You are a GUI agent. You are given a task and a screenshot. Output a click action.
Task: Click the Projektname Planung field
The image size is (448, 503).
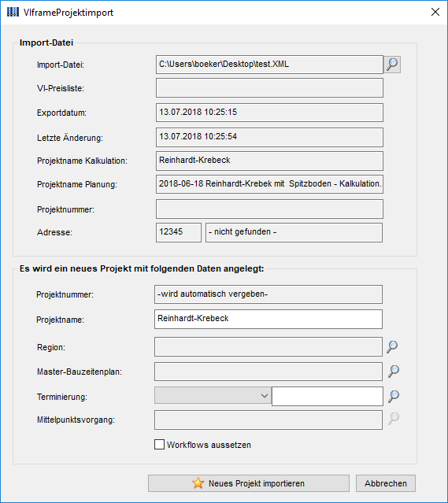tap(269, 184)
